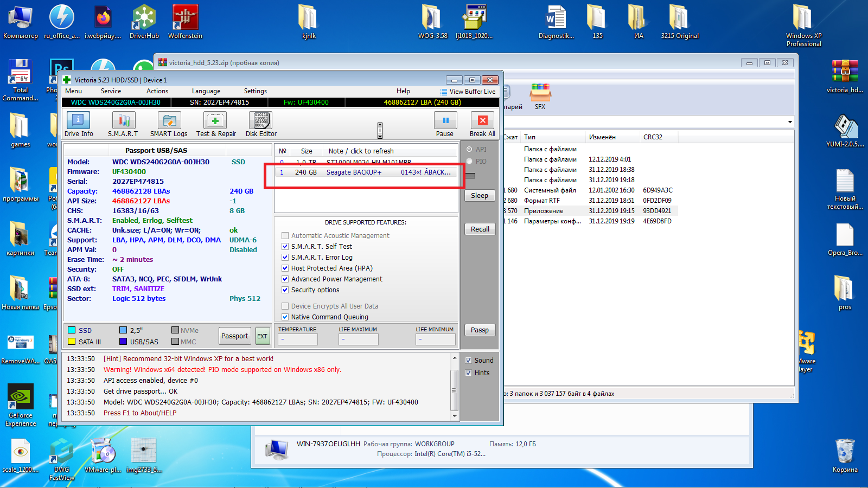
Task: Toggle S.M.A.R.T. Error Log checkbox
Action: tap(285, 258)
